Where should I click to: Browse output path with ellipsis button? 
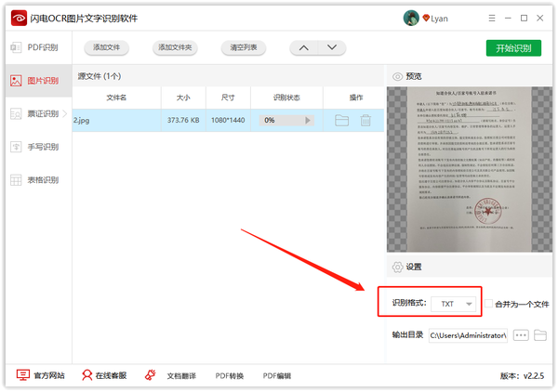point(520,335)
